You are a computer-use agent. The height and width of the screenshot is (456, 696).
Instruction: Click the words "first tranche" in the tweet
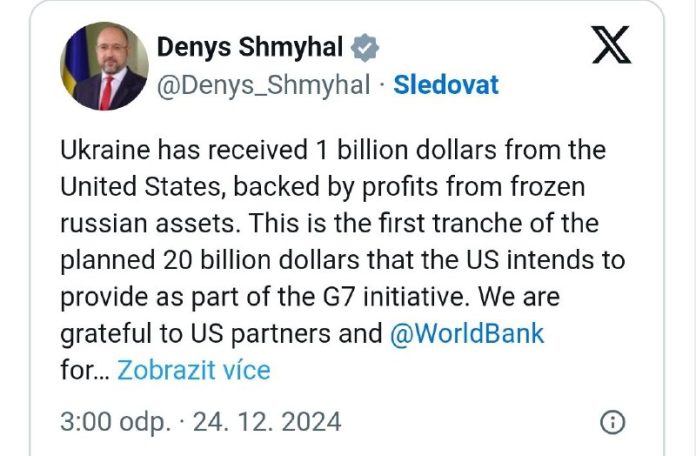coord(448,223)
